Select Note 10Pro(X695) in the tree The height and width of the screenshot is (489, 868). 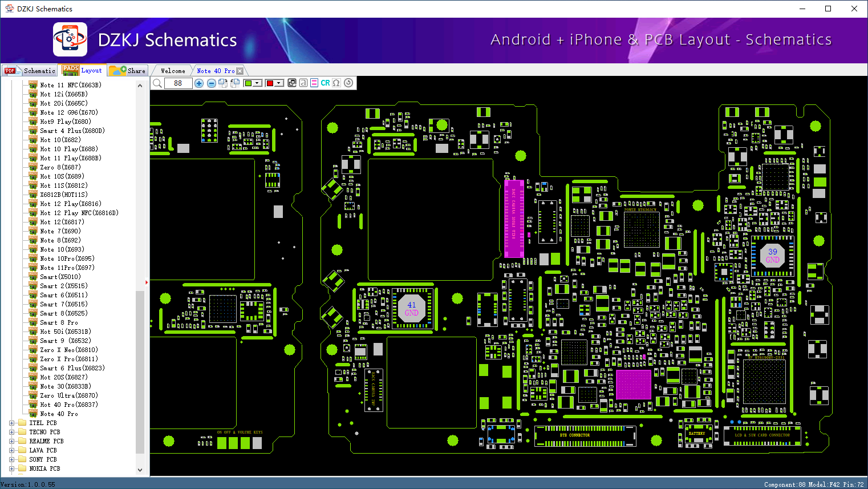pyautogui.click(x=67, y=258)
